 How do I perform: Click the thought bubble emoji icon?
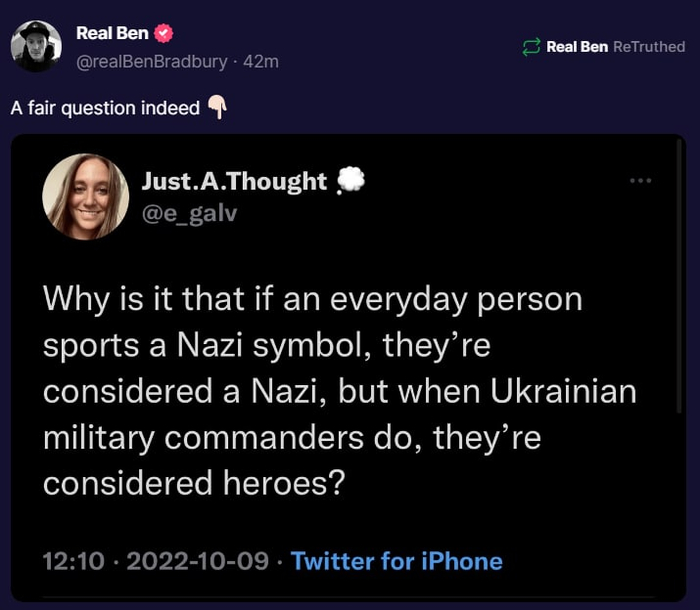[x=350, y=180]
